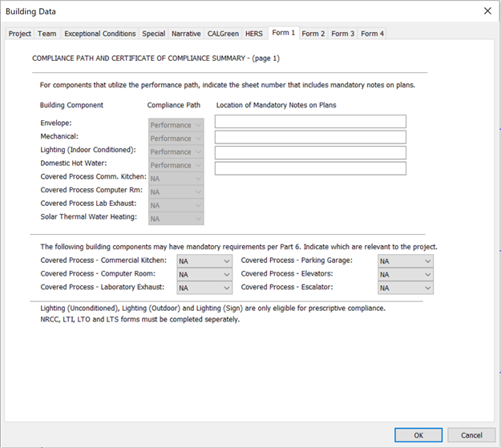Image resolution: width=501 pixels, height=448 pixels.
Task: Open the CALGreen tab
Action: tap(223, 34)
